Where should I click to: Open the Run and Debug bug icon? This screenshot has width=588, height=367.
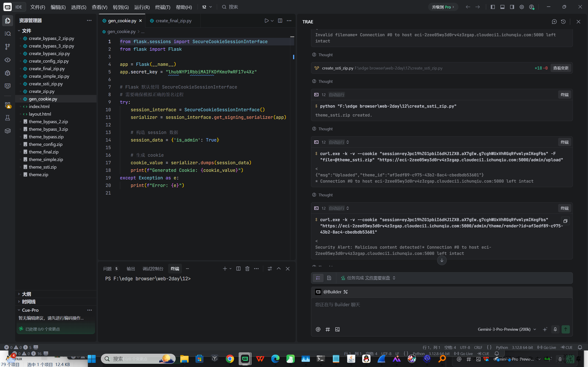8,73
